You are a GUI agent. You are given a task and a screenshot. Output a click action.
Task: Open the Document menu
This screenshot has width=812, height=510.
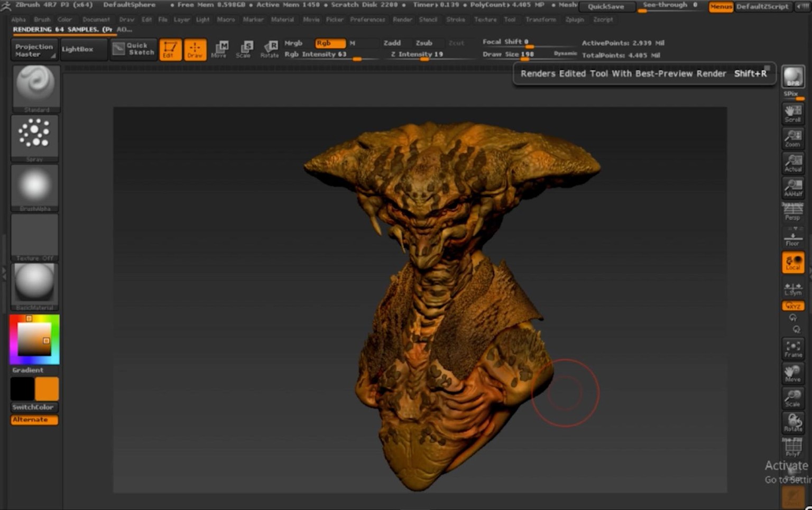coord(96,20)
